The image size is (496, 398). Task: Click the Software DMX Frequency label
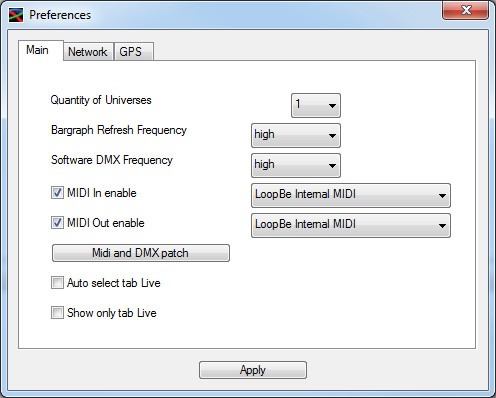tap(112, 160)
